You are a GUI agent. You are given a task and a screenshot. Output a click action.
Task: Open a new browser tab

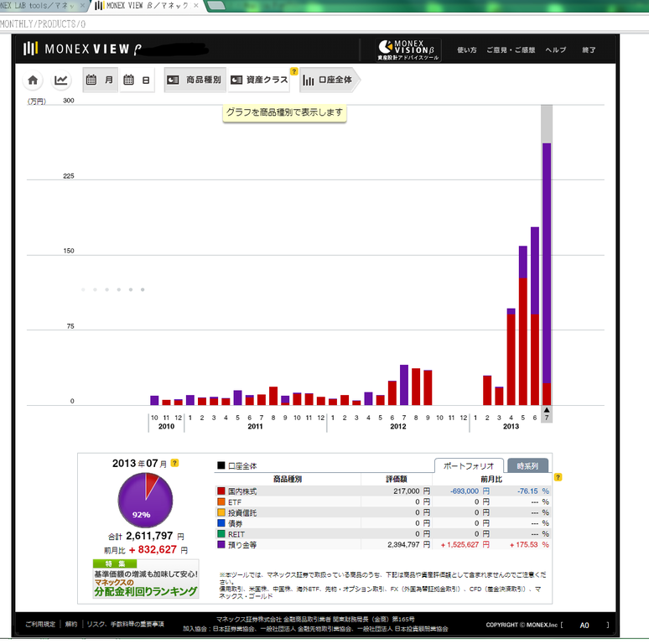click(x=215, y=6)
